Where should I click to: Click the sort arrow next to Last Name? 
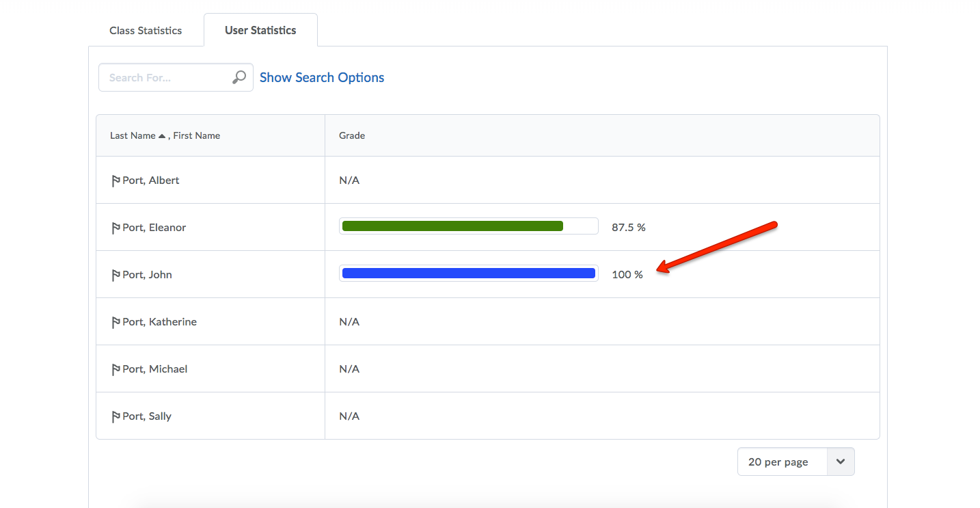[162, 136]
